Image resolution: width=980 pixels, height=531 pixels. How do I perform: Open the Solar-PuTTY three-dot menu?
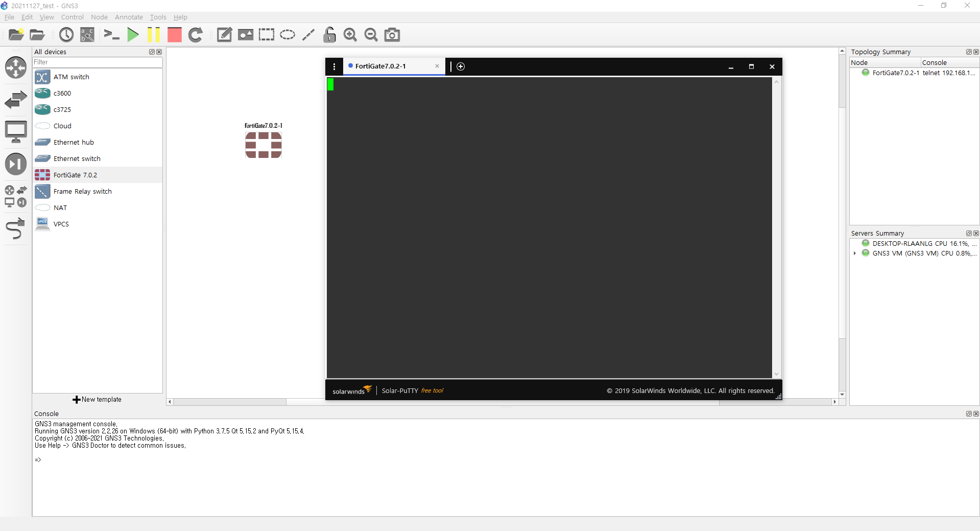[334, 66]
